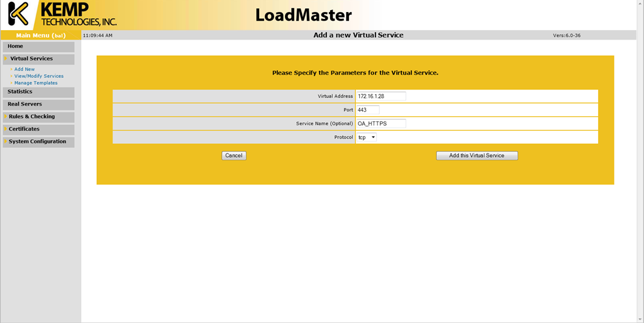Viewport: 644px width, 323px height.
Task: Click the Main Menu (bal) header
Action: (x=41, y=35)
